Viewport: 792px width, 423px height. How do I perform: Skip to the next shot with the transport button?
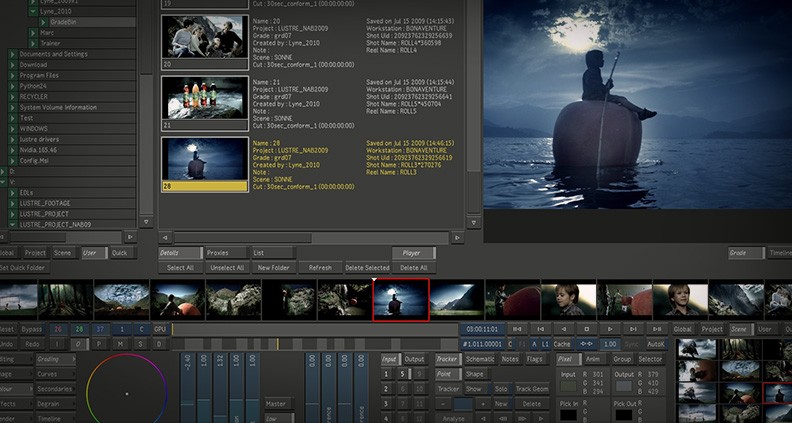coord(633,329)
